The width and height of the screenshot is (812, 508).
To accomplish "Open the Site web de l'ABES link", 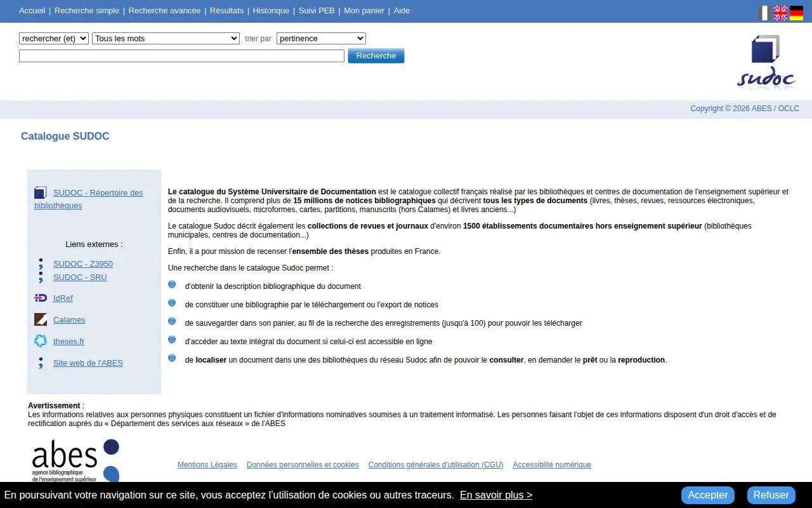I will [88, 363].
